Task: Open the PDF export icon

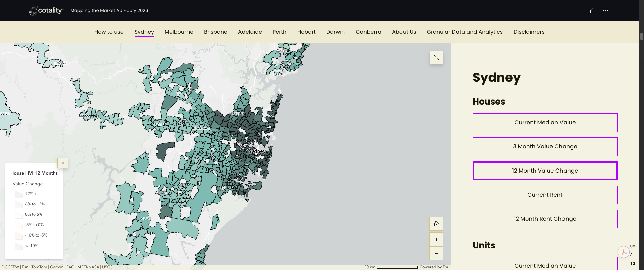Action: (624, 252)
